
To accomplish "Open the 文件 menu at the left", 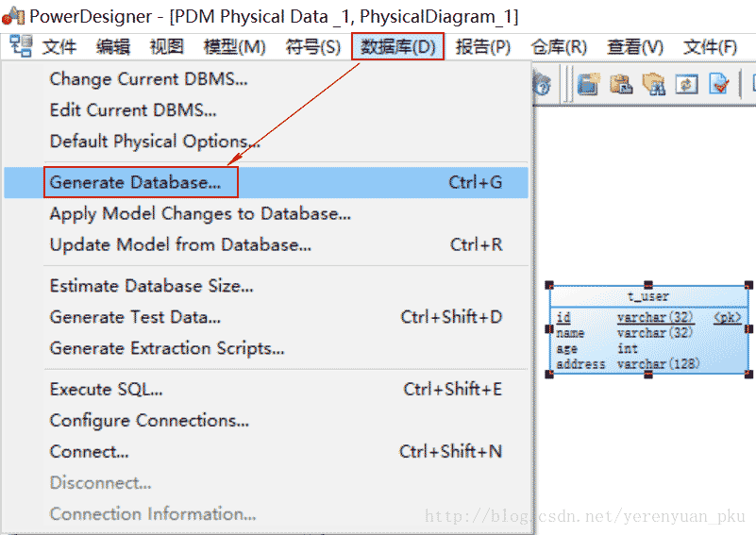I will tap(59, 47).
